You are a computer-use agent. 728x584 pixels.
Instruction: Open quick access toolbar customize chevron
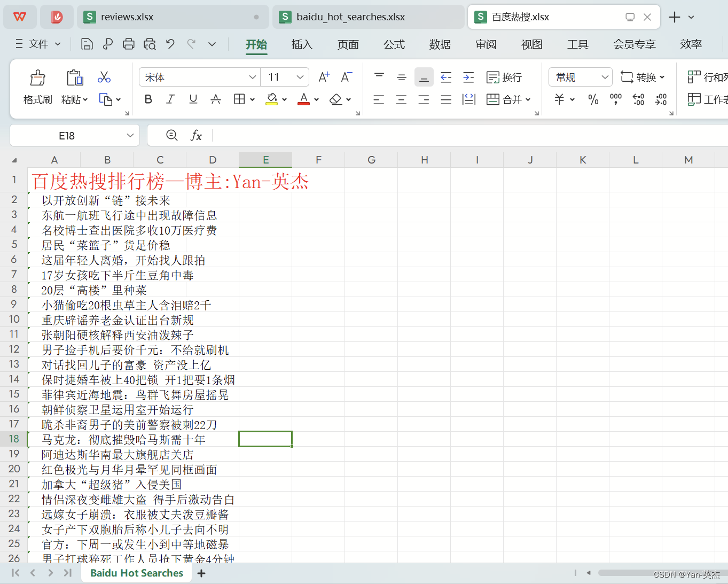[212, 44]
